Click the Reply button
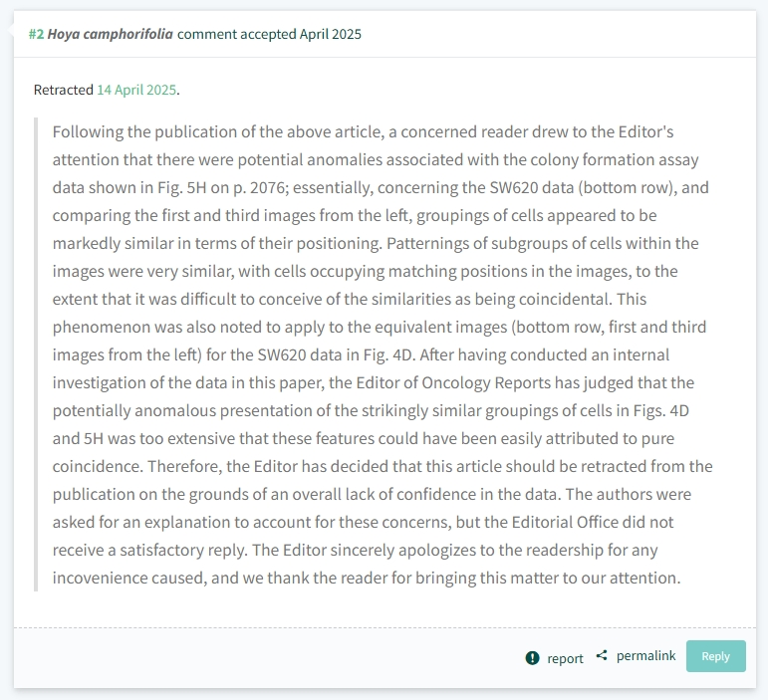Screen dimensions: 768x700 coord(715,656)
